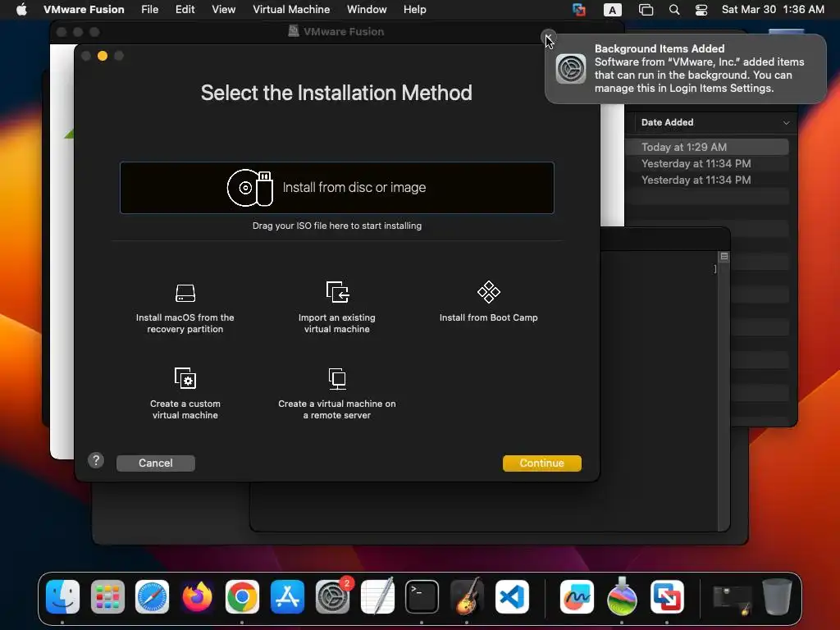Open the File menu
Screen dimensions: 840x630
[149, 9]
